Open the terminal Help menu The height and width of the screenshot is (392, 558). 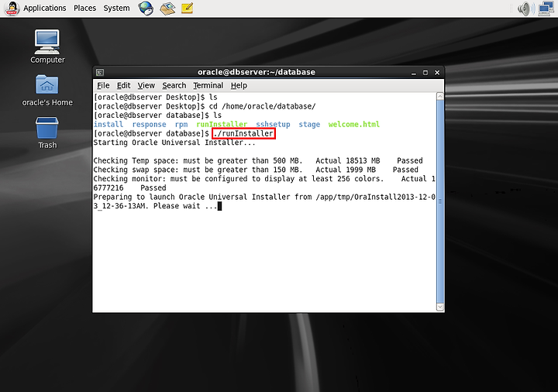(239, 85)
